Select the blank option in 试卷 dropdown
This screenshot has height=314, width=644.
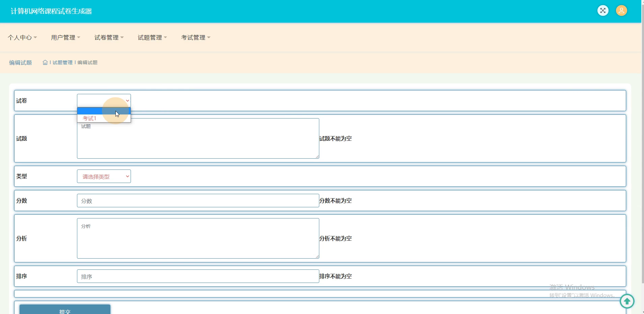[x=104, y=111]
